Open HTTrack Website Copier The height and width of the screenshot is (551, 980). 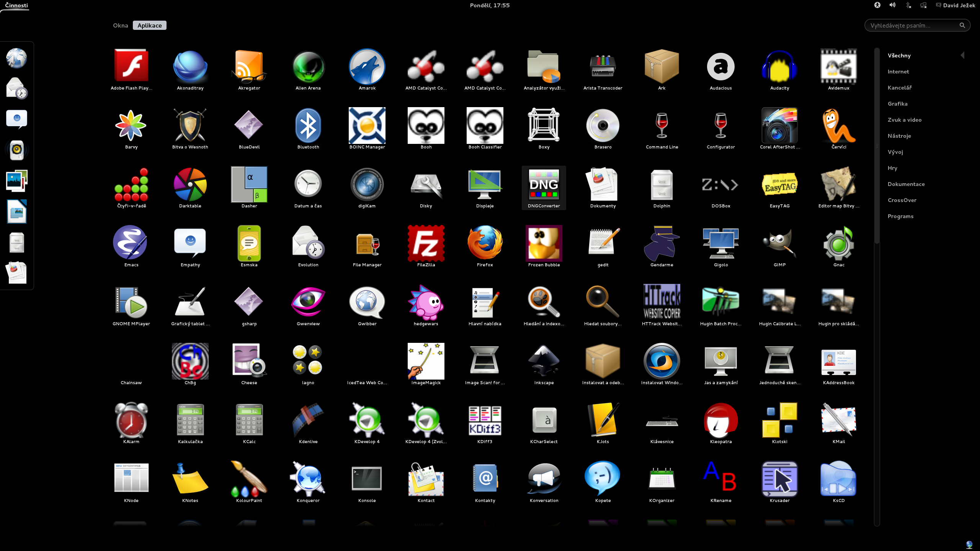(662, 305)
